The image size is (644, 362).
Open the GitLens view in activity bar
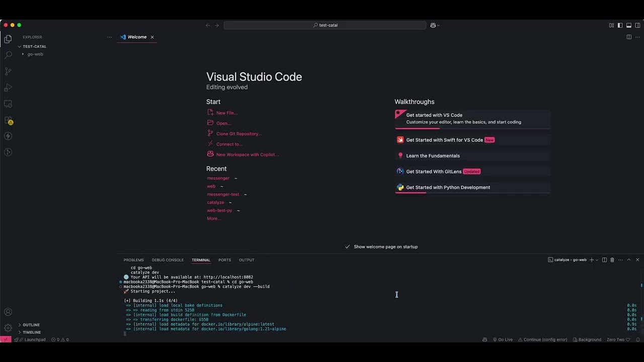[x=8, y=152]
